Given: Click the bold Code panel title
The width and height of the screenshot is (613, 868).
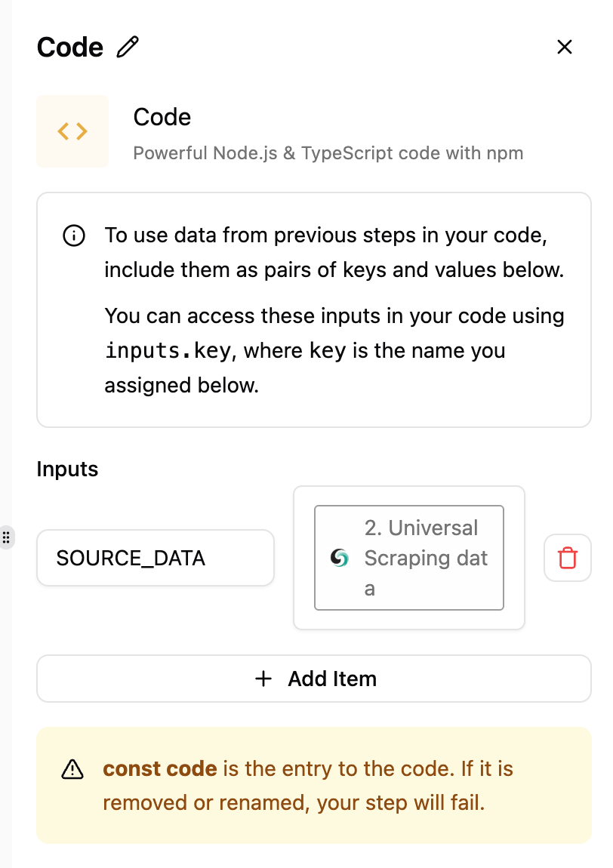Looking at the screenshot, I should (70, 47).
